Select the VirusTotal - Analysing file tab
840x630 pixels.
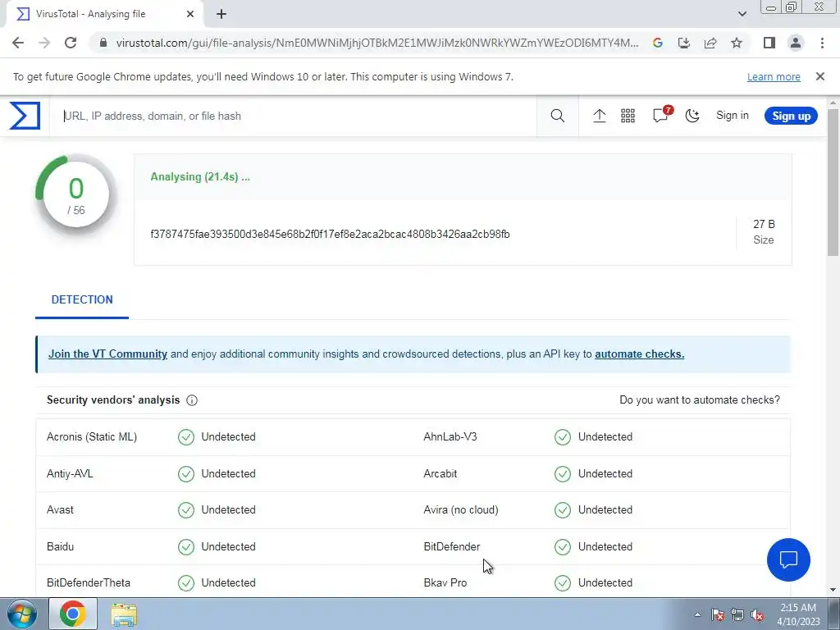click(x=104, y=14)
